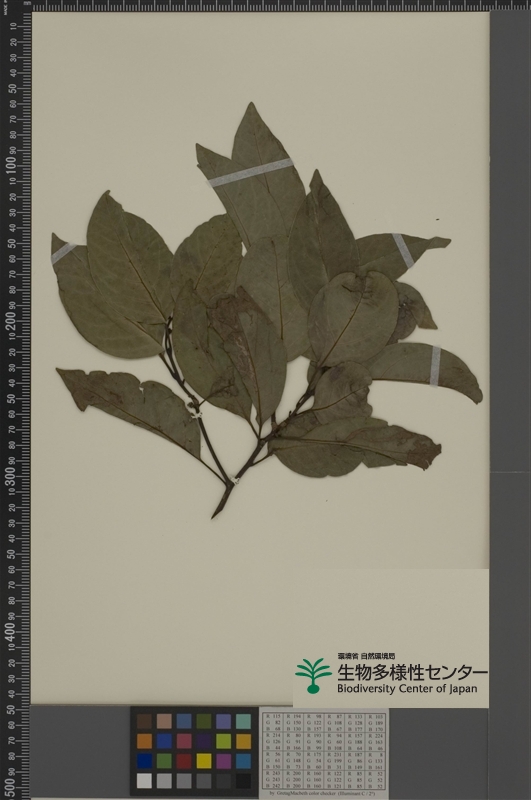Click the 'Biodiversity Center of Japan' text
Image resolution: width=531 pixels, height=800 pixels.
point(407,688)
